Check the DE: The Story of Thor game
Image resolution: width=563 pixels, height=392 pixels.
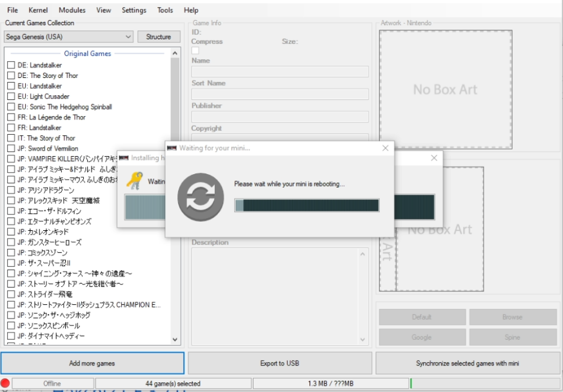click(11, 75)
